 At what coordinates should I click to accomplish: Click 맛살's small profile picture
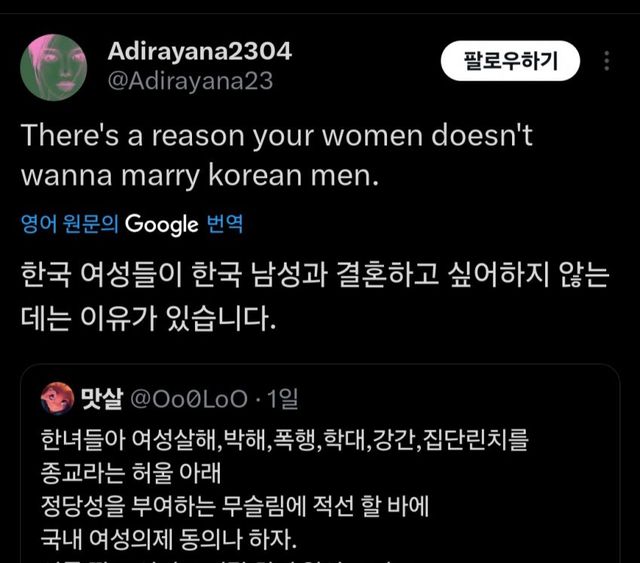(58, 398)
